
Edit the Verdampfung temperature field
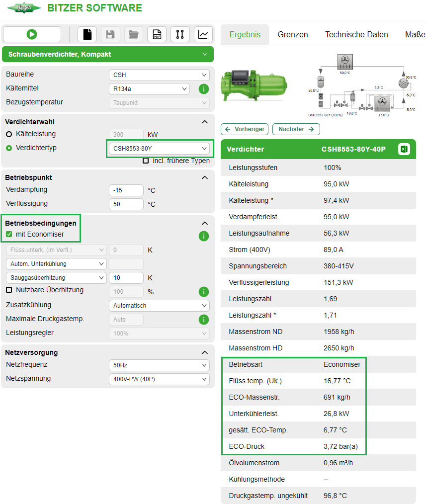pos(126,190)
